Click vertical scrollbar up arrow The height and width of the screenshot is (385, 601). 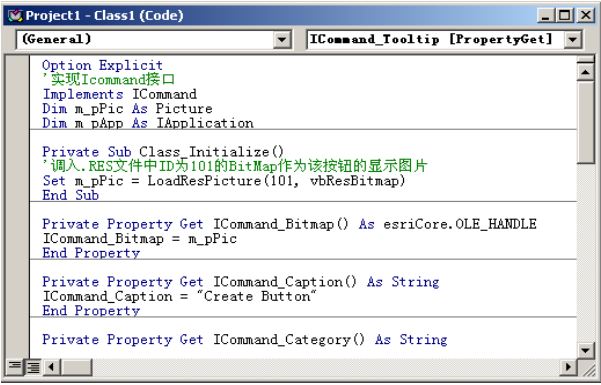coord(585,72)
